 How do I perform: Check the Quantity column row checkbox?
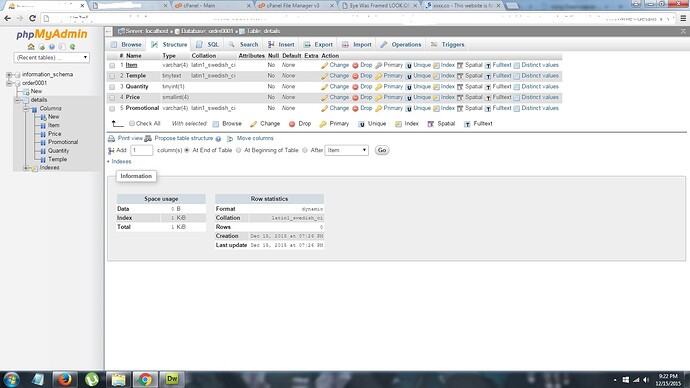pos(112,87)
